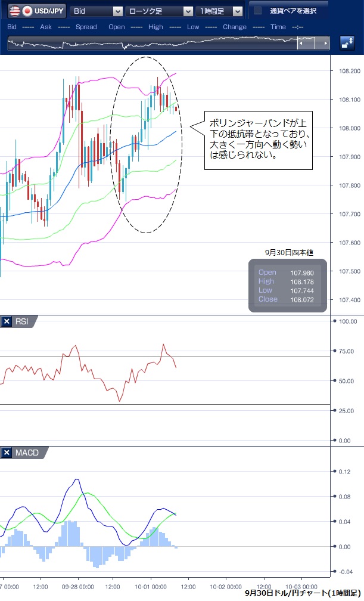Expand the ローソク足 chart type dropdown
364x601 pixels.
point(188,11)
